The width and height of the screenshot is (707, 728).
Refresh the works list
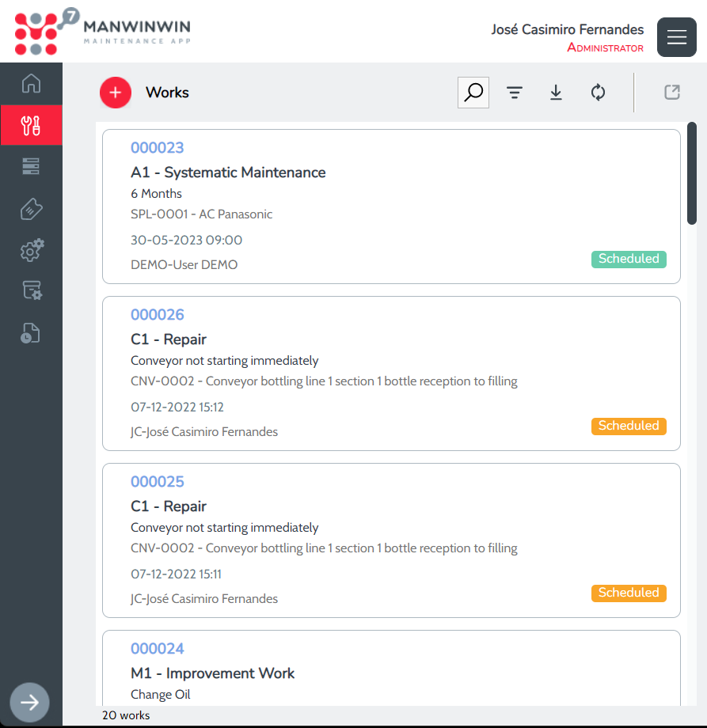pyautogui.click(x=598, y=93)
